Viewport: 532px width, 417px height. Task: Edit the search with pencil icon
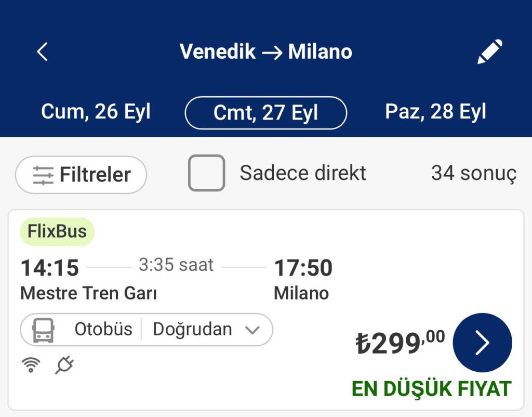tap(490, 51)
